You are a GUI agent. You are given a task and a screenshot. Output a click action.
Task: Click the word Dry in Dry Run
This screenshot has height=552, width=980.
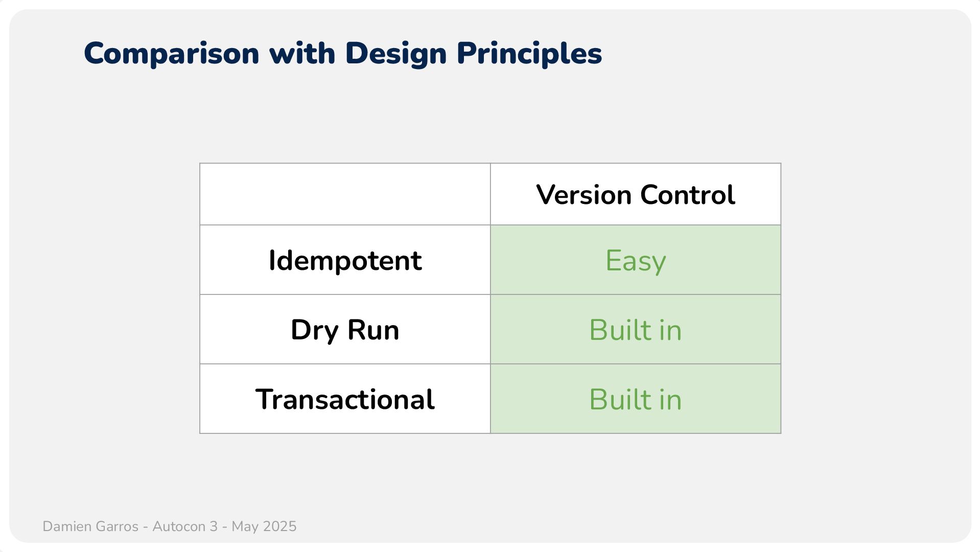click(314, 331)
